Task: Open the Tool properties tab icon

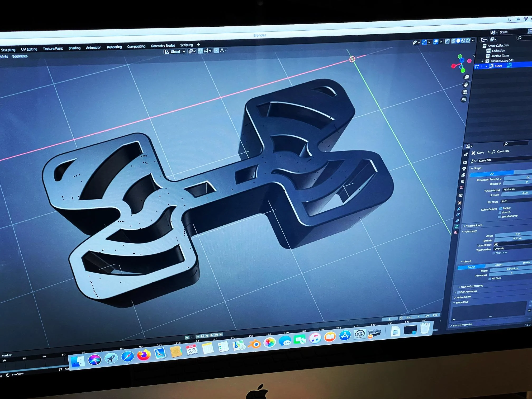Action: point(466,154)
